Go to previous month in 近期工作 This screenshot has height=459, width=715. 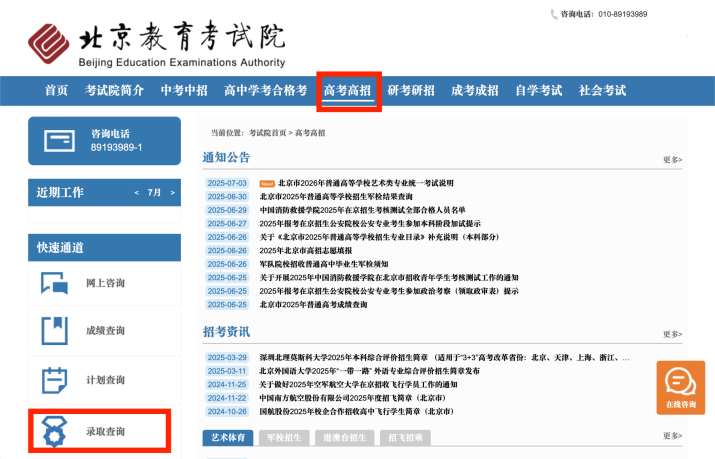coord(136,193)
